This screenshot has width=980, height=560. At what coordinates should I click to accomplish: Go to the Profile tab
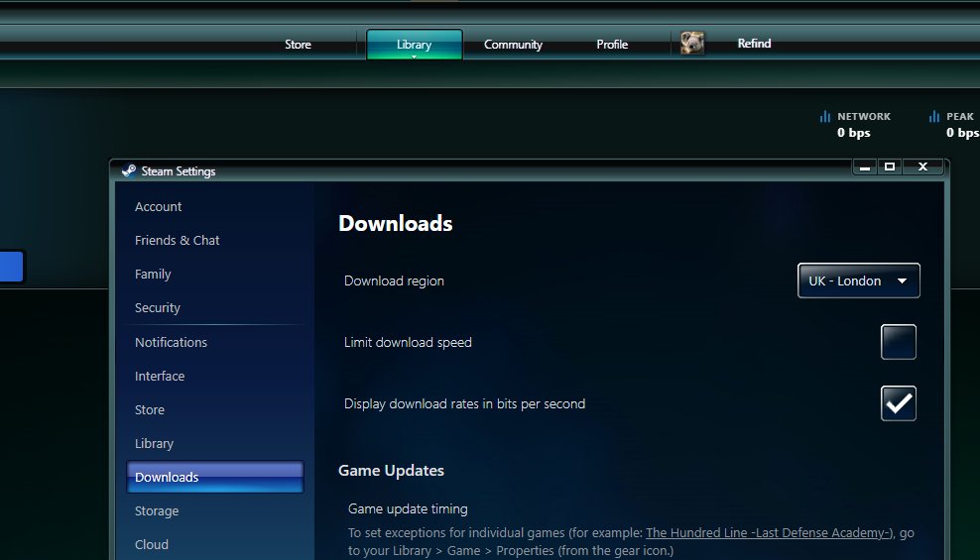[x=612, y=45]
